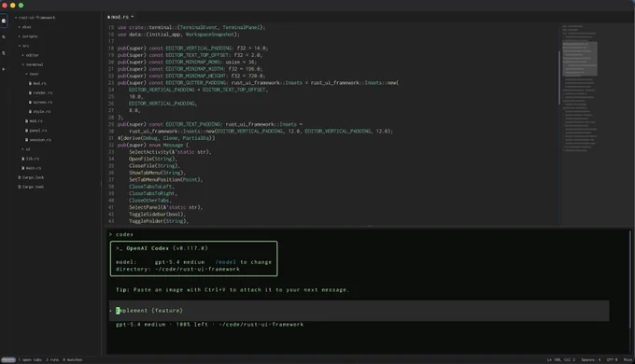
Task: Open the Search view magnifier icon
Action: coord(4,36)
